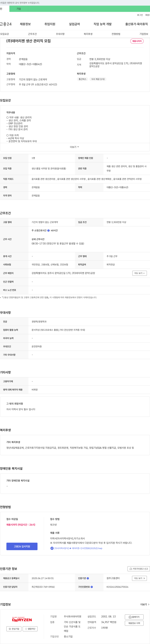Click the info icon next to 구인인증번호

[x=92, y=587]
